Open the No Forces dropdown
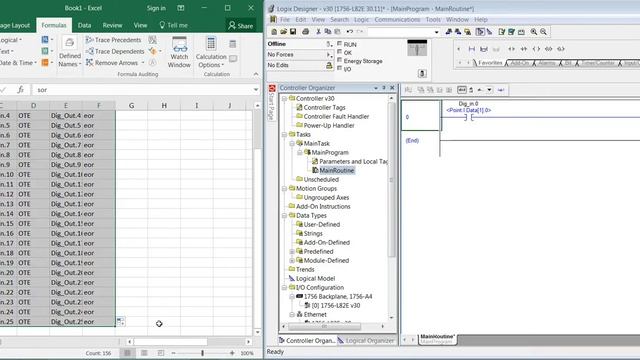 point(329,55)
